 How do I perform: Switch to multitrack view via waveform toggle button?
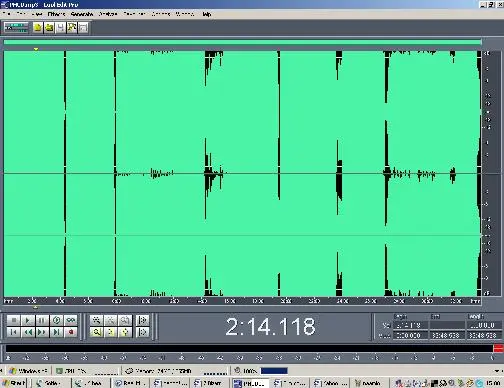point(16,27)
